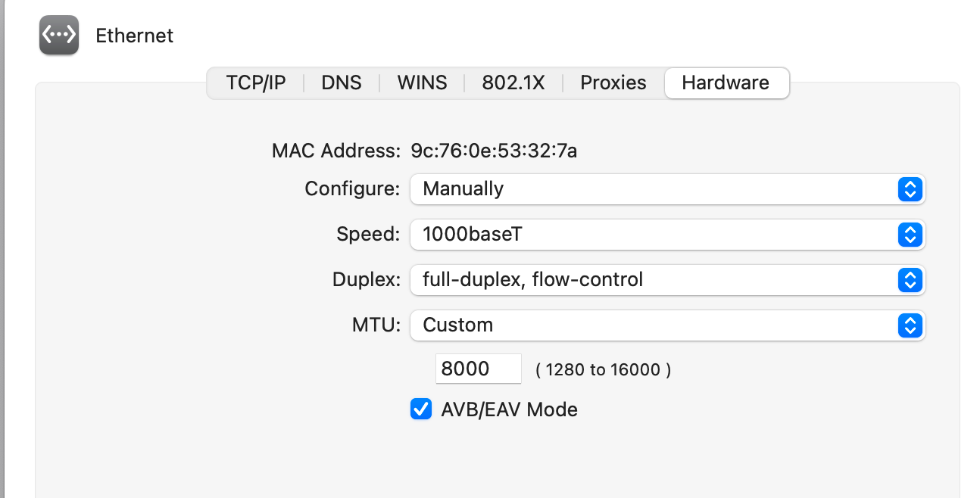Click the Ethernet title text
This screenshot has height=498, width=980.
pyautogui.click(x=134, y=36)
